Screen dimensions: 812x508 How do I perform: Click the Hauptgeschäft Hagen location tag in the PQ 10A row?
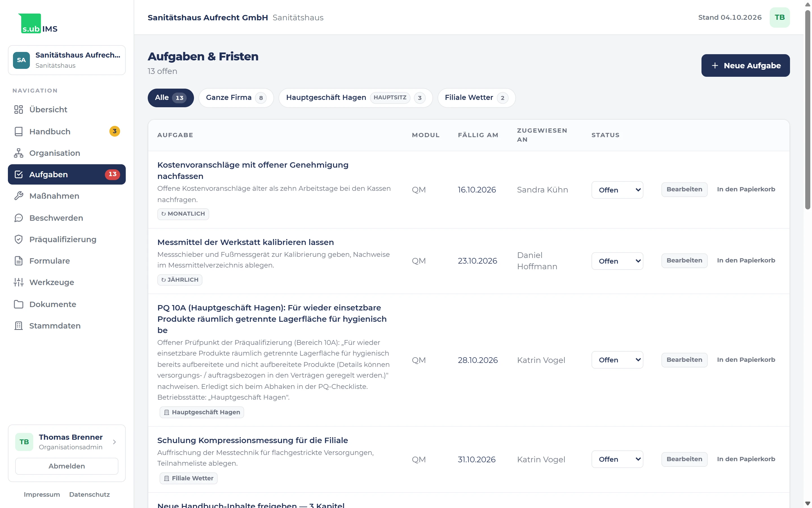pos(202,412)
